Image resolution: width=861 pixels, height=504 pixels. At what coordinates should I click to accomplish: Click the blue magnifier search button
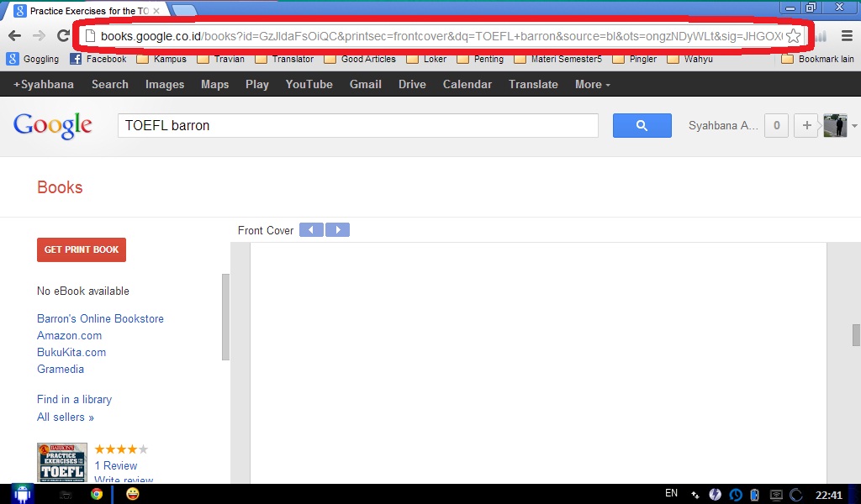(x=642, y=126)
